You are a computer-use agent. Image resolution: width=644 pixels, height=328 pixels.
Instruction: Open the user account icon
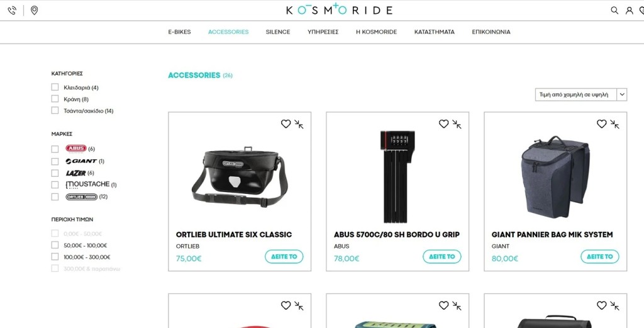tap(629, 10)
